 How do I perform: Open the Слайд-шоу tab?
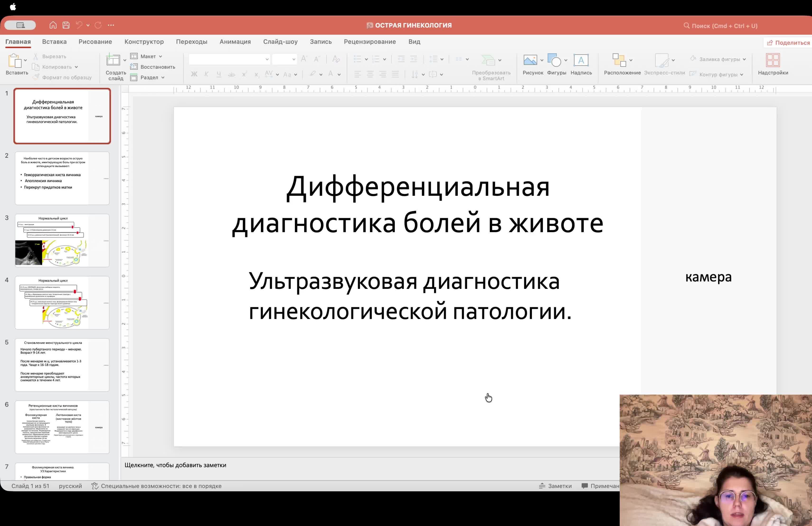(x=280, y=41)
